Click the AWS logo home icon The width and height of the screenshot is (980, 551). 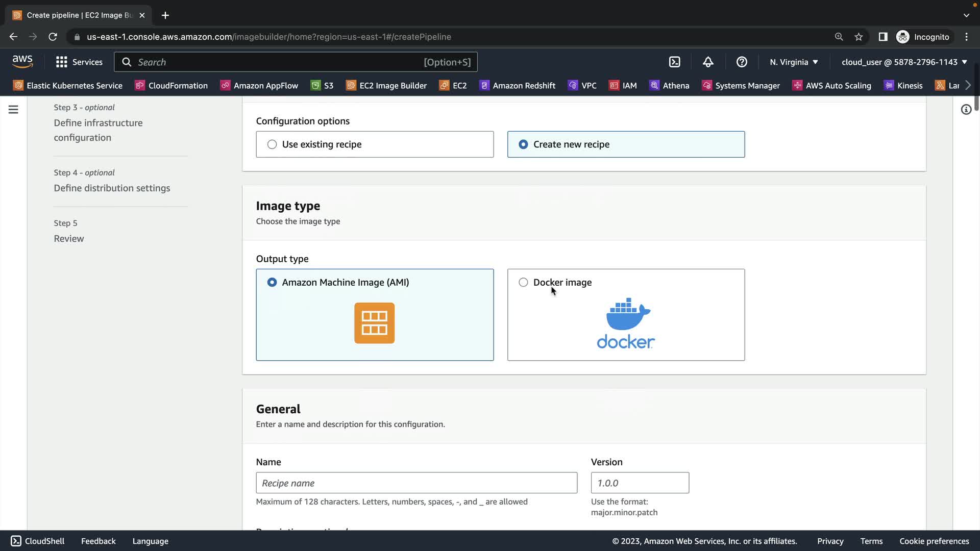coord(22,61)
